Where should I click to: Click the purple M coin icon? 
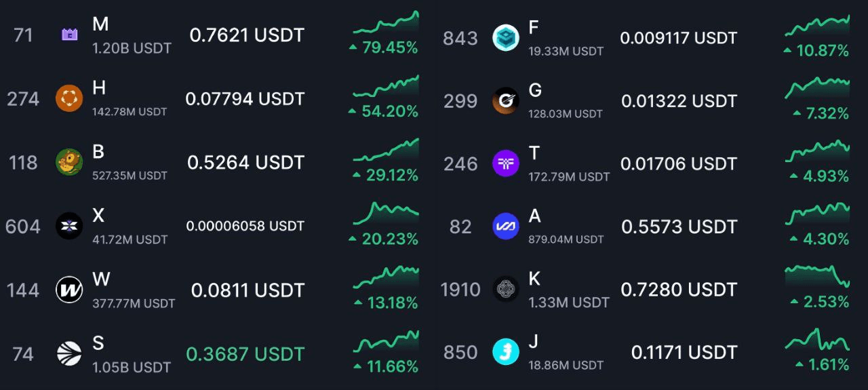click(69, 35)
